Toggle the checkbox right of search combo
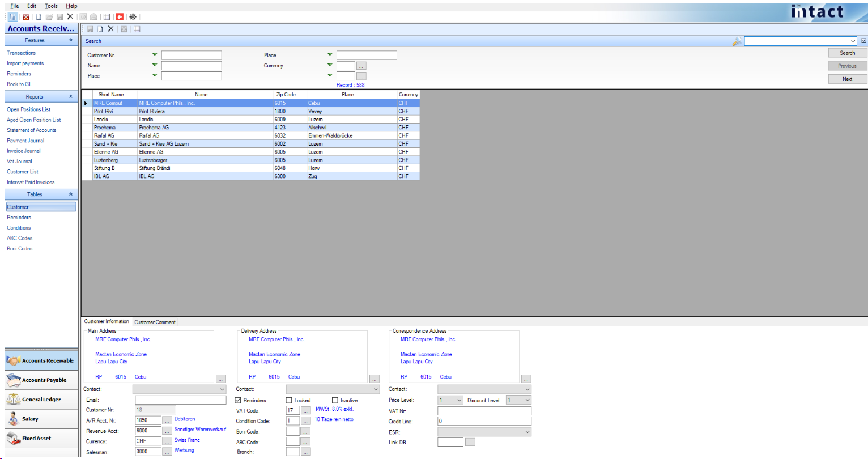This screenshot has height=459, width=868. [x=863, y=41]
